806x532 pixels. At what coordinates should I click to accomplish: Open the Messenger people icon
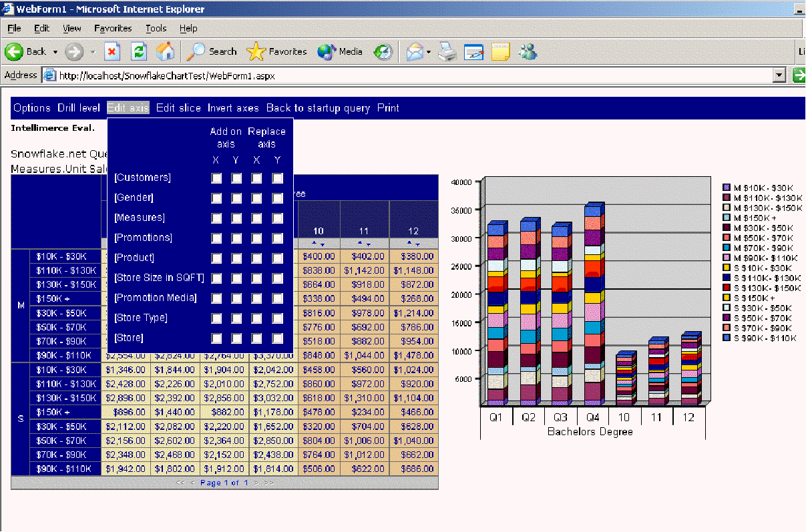point(528,51)
